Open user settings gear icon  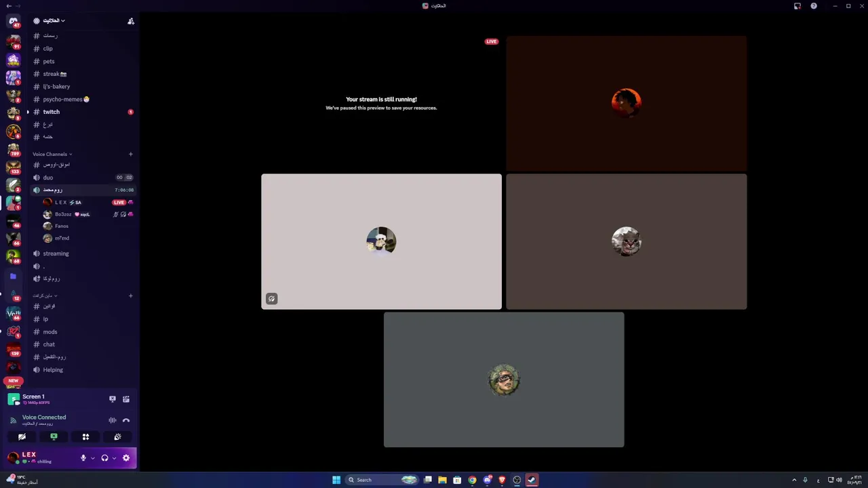125,458
